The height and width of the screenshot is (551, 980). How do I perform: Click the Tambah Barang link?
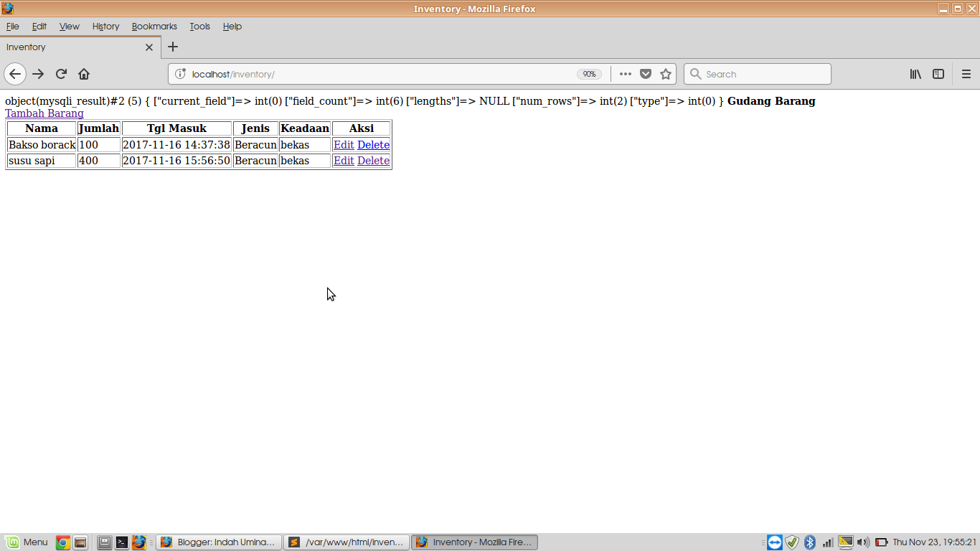pos(44,113)
